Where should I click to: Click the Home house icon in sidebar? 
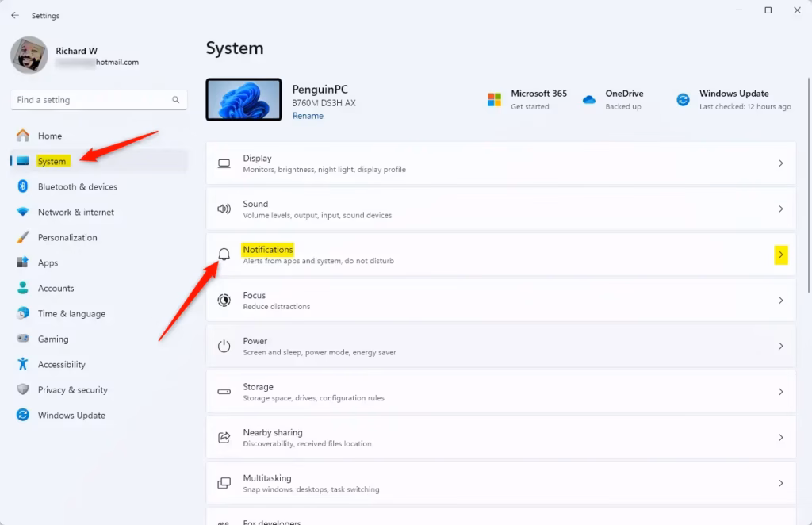click(23, 136)
